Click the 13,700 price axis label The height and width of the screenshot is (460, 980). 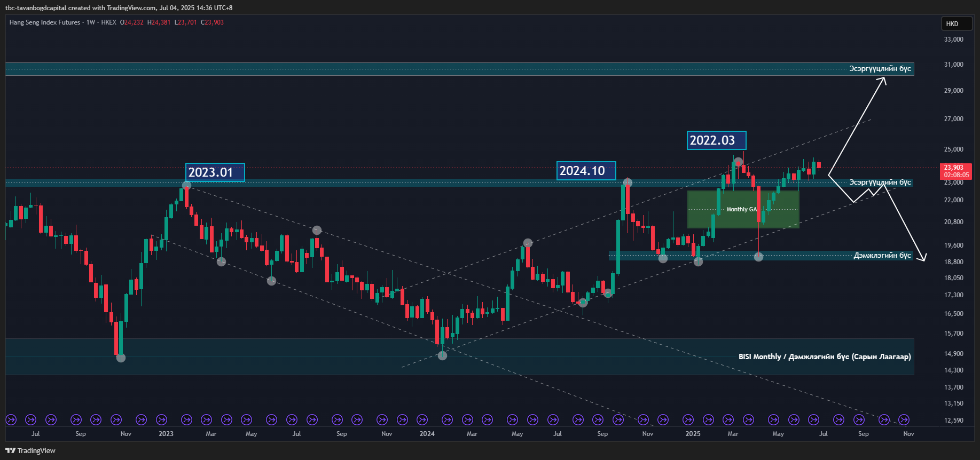coord(954,387)
